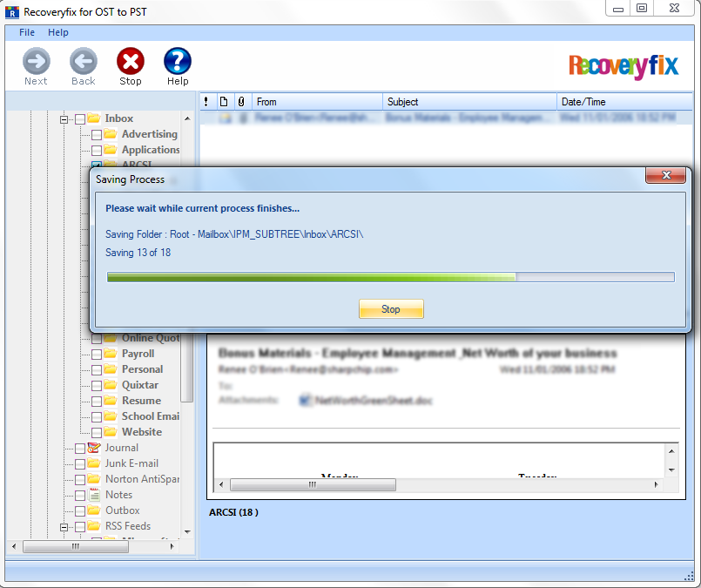Click folder tree scroll down arrow
The height and width of the screenshot is (588, 701).
pyautogui.click(x=188, y=531)
